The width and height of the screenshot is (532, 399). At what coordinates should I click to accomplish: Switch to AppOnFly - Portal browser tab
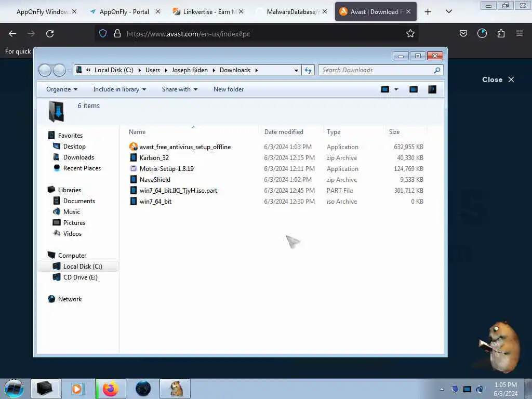[x=124, y=12]
